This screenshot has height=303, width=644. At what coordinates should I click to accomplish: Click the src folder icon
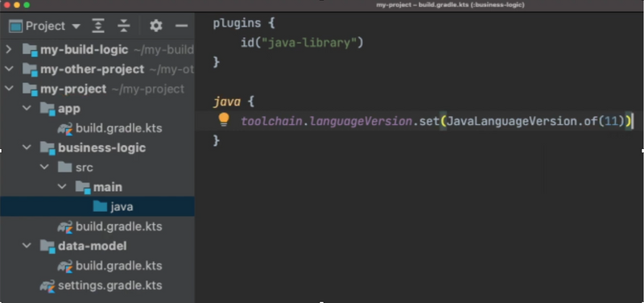click(x=65, y=167)
